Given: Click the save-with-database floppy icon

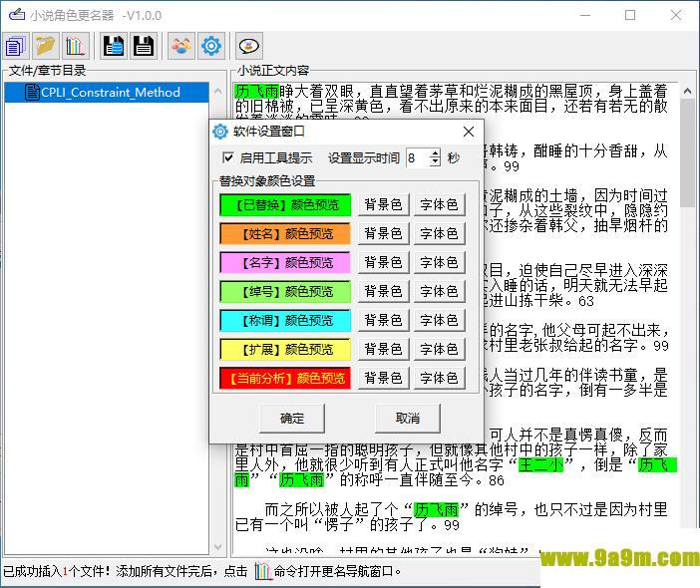Looking at the screenshot, I should pyautogui.click(x=114, y=46).
